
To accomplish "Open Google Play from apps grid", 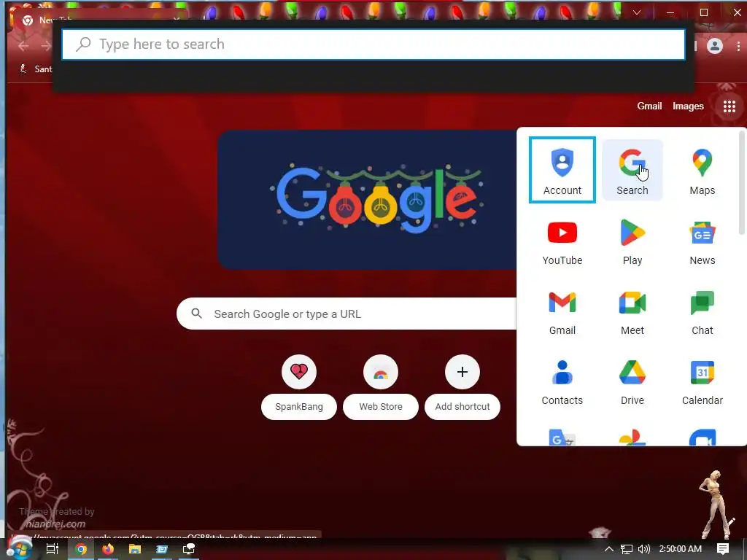I will point(632,242).
